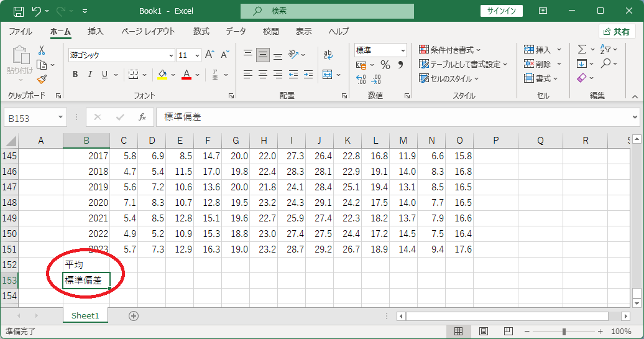Click insert function fx icon
Viewport: 644px width, 339px height.
(142, 118)
